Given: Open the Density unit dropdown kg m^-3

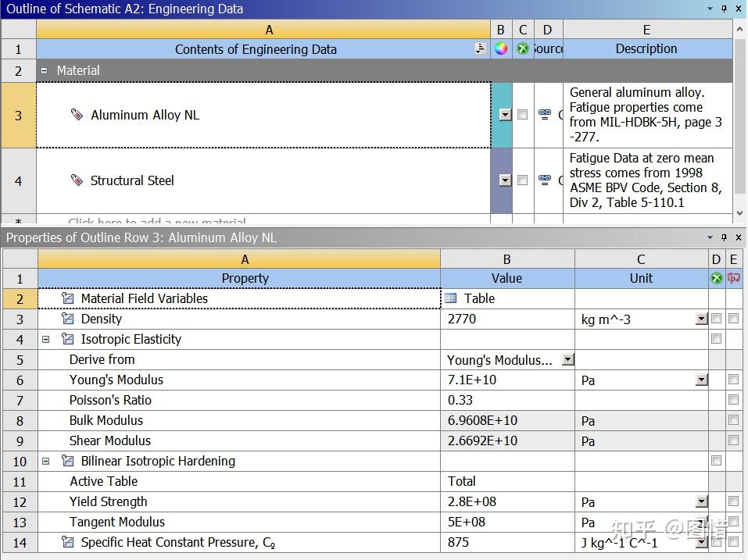Looking at the screenshot, I should point(702,319).
